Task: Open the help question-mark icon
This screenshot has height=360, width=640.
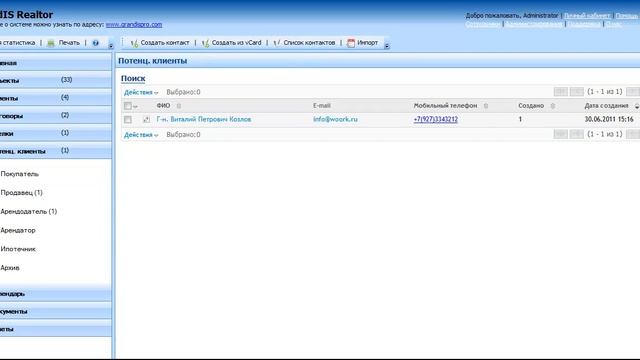Action: tap(96, 43)
